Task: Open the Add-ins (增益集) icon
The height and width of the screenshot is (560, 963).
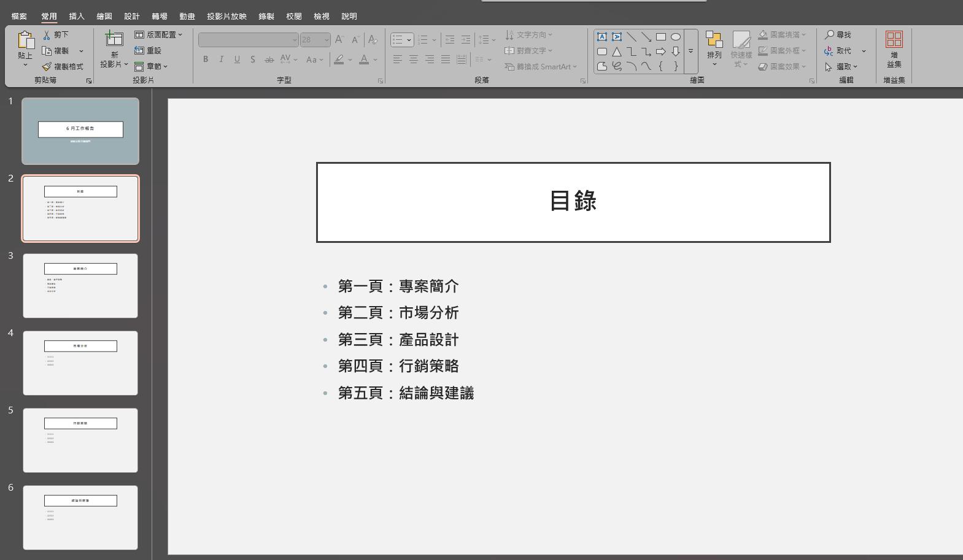Action: [x=894, y=40]
